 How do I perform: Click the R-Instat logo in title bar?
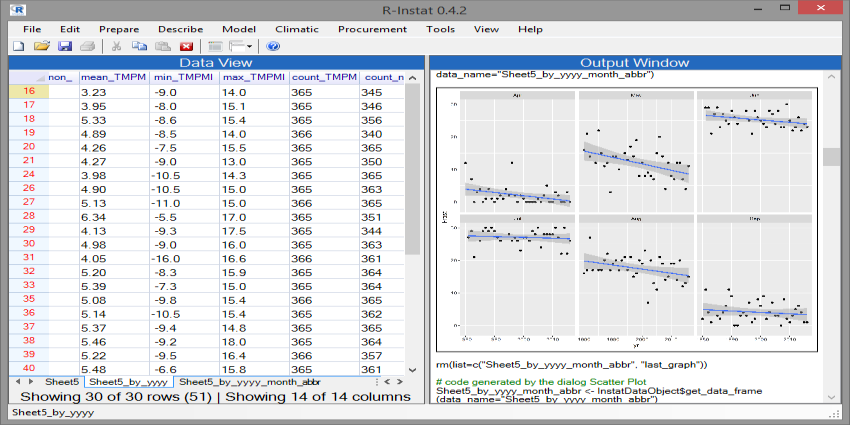tap(19, 9)
